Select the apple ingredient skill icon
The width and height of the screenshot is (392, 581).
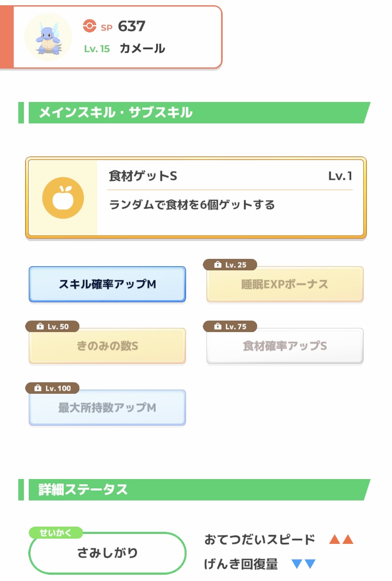coord(63,198)
